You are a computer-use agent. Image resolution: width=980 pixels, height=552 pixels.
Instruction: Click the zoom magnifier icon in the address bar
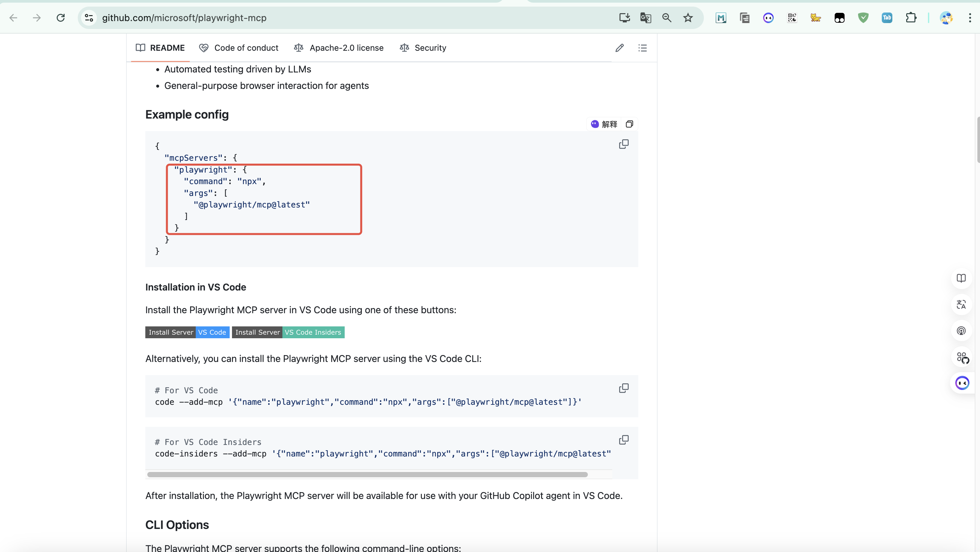667,18
